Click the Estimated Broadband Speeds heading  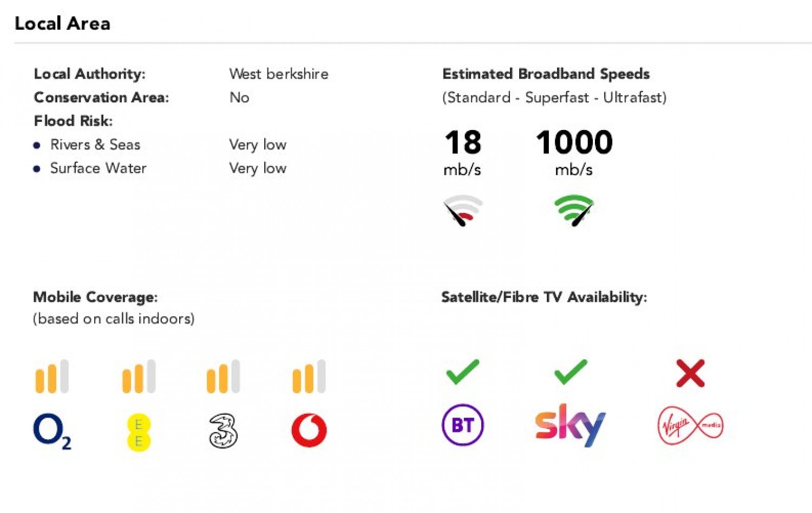546,74
